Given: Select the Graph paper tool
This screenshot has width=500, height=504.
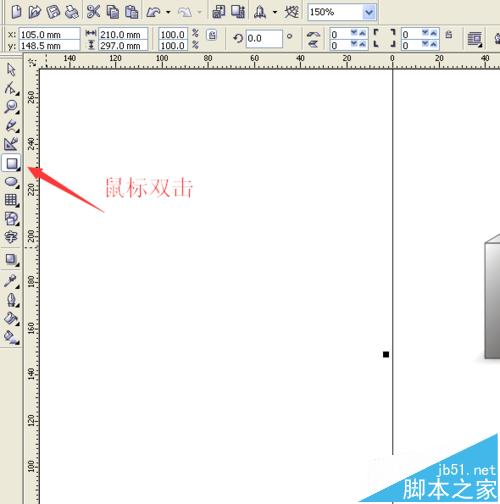Looking at the screenshot, I should point(11,200).
